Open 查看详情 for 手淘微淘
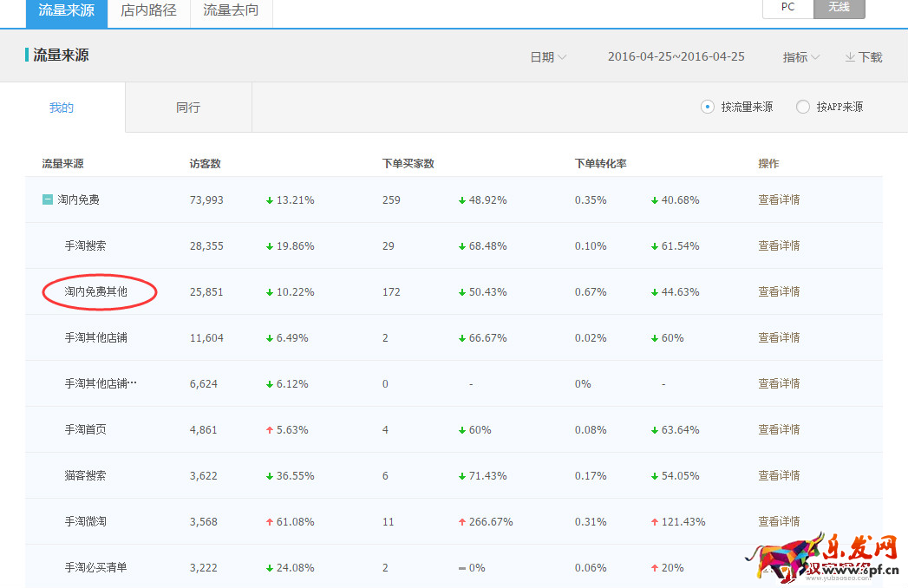This screenshot has width=908, height=588. [x=779, y=522]
